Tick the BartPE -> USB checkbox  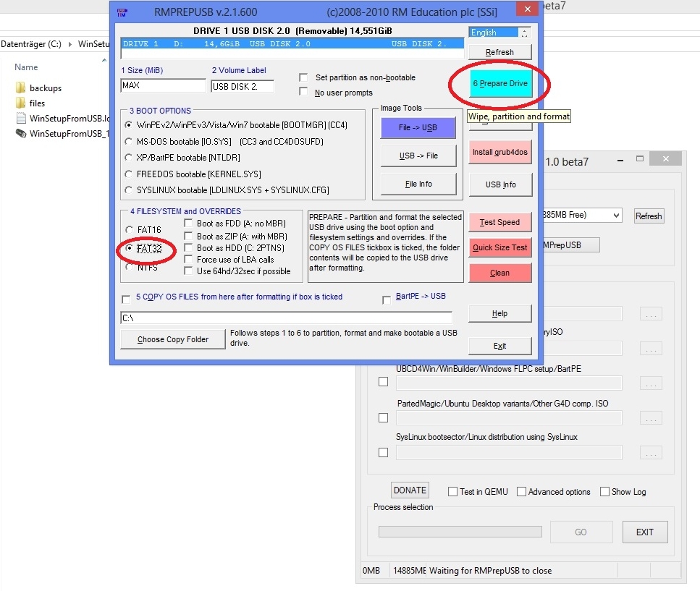387,299
